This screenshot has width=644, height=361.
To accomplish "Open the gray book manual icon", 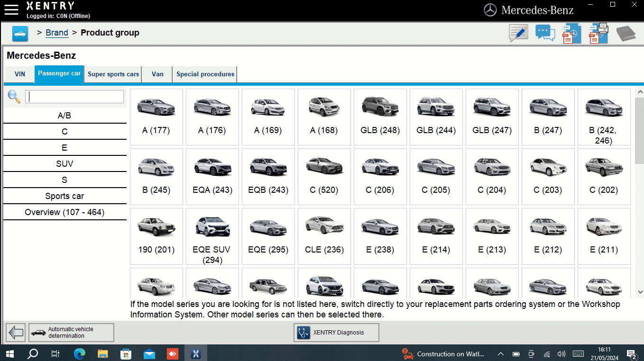I will click(x=626, y=34).
